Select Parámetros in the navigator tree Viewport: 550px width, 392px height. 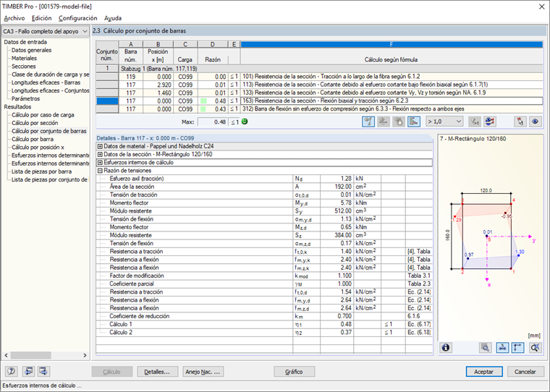tap(25, 98)
